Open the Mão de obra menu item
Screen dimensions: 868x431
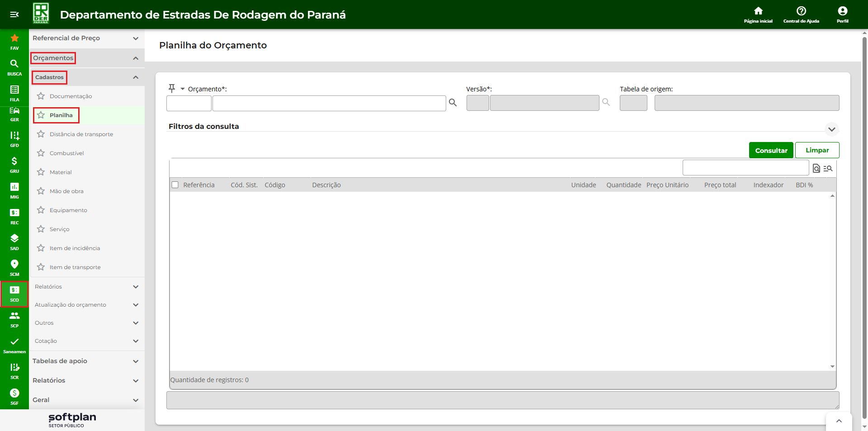point(66,191)
